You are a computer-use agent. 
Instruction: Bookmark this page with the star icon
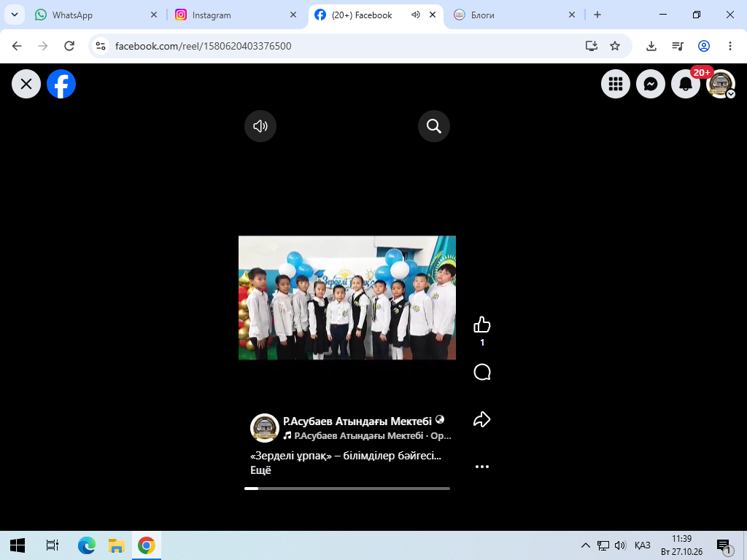pyautogui.click(x=615, y=46)
